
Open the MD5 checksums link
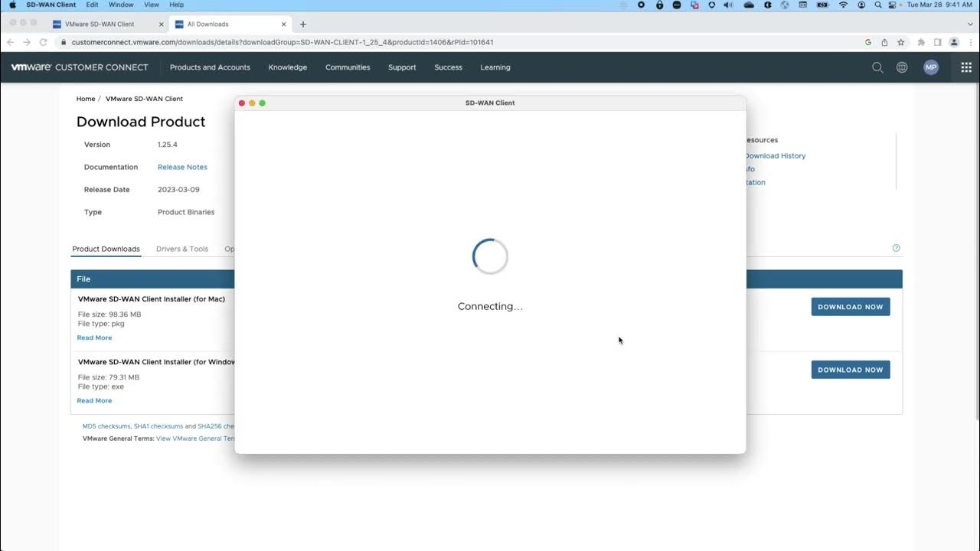pyautogui.click(x=106, y=426)
